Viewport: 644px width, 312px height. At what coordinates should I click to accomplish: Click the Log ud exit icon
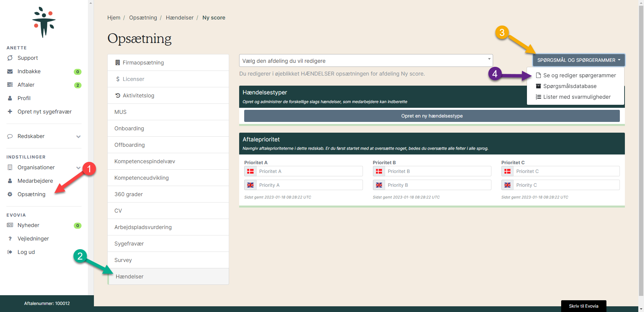point(10,252)
